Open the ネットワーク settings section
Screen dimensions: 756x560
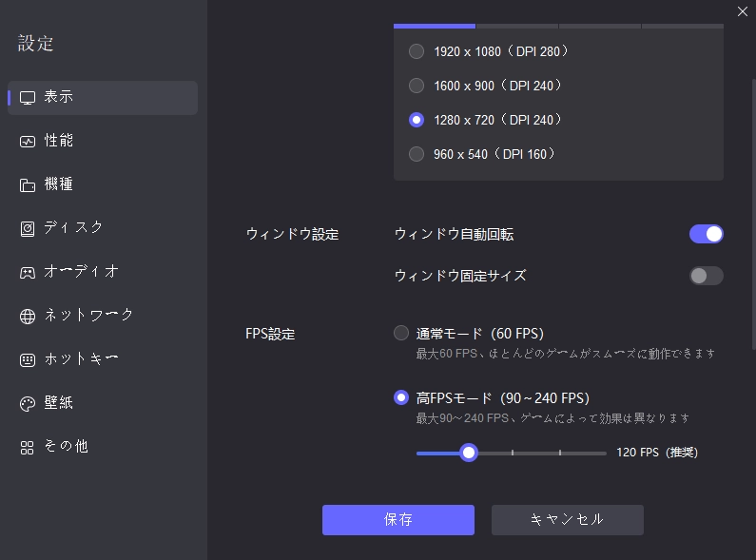pos(88,316)
